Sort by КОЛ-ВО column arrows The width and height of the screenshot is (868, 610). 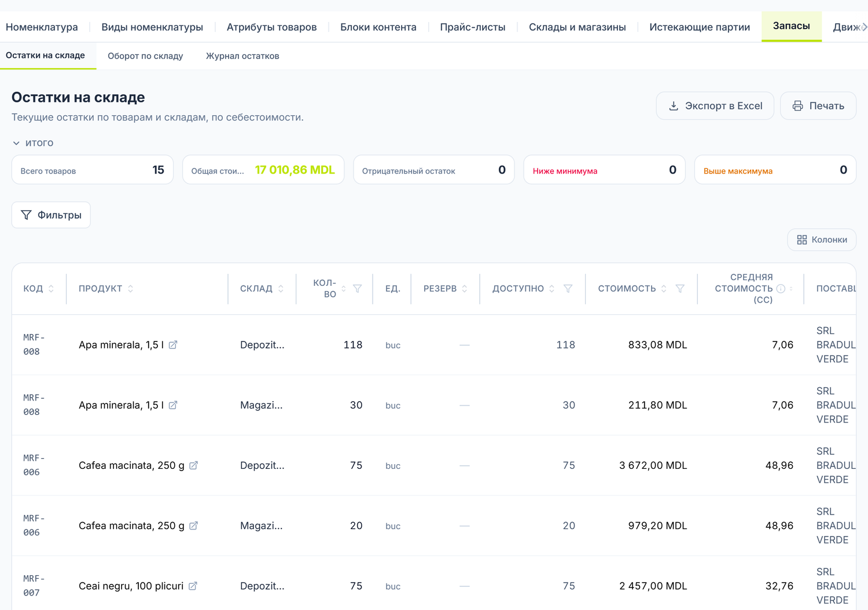point(344,289)
